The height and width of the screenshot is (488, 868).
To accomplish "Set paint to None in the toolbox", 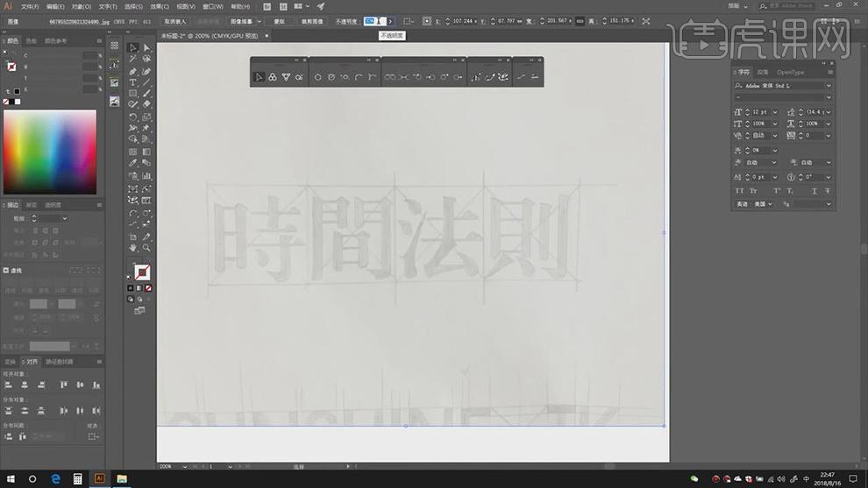I will tap(148, 288).
